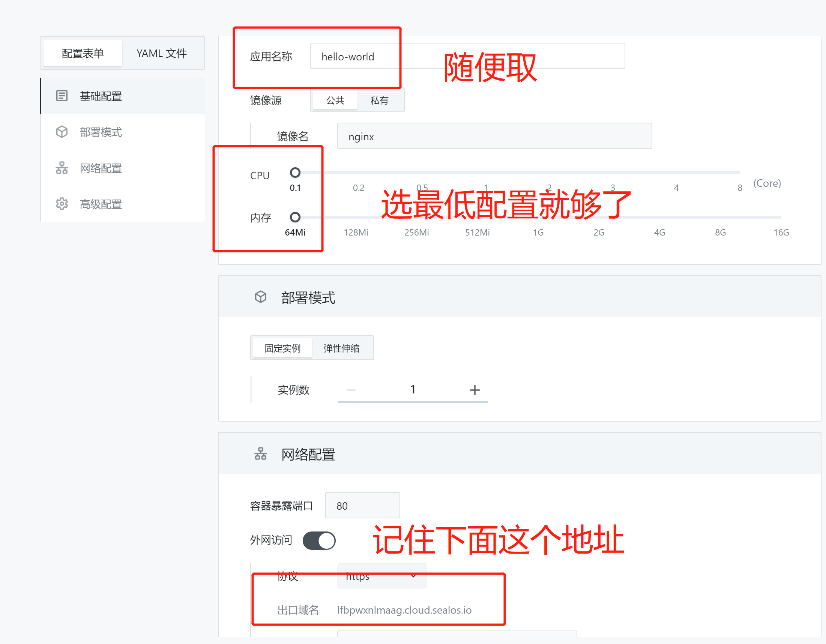Click the 公共 image source button
This screenshot has height=644, width=826.
click(335, 100)
